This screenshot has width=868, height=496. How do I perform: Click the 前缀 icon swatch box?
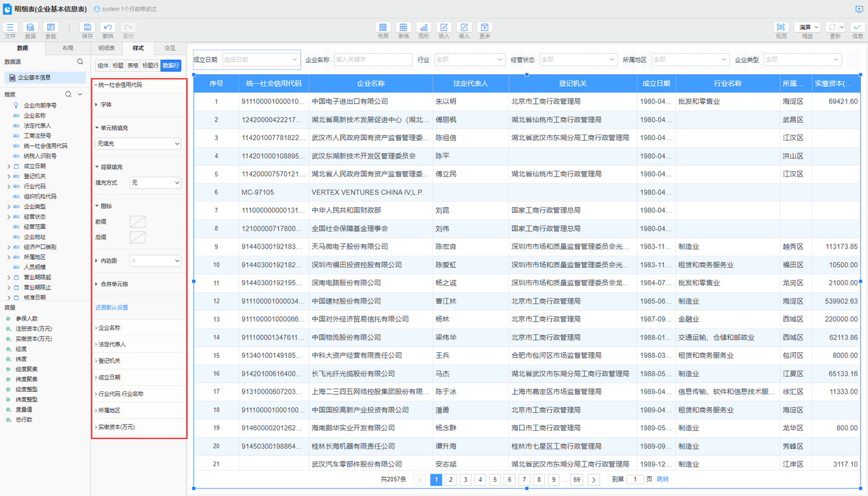click(138, 221)
